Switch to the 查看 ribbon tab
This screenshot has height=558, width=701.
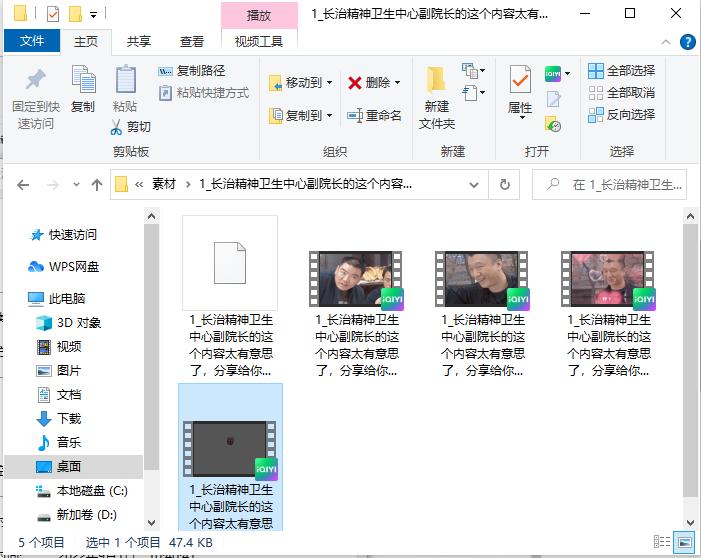[192, 42]
